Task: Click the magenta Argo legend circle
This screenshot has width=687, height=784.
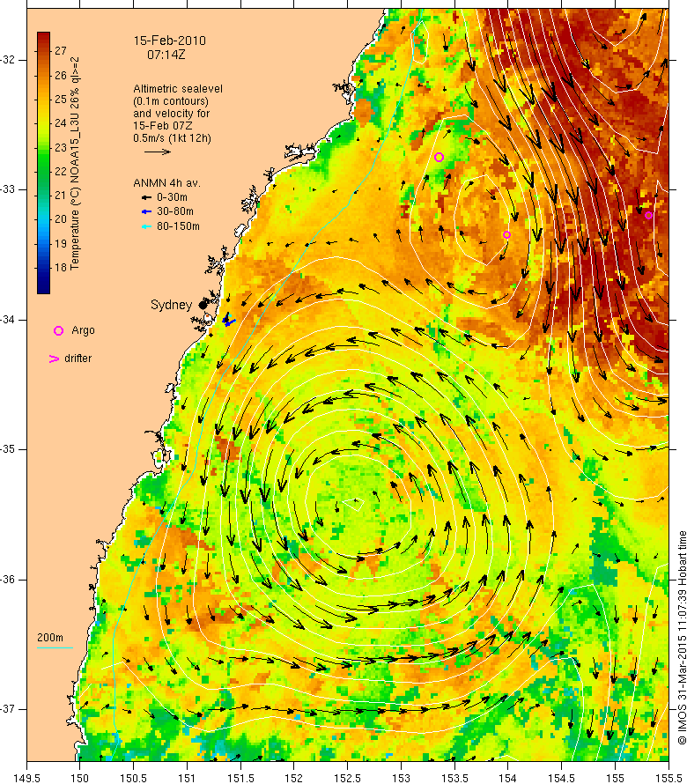Action: pos(58,330)
